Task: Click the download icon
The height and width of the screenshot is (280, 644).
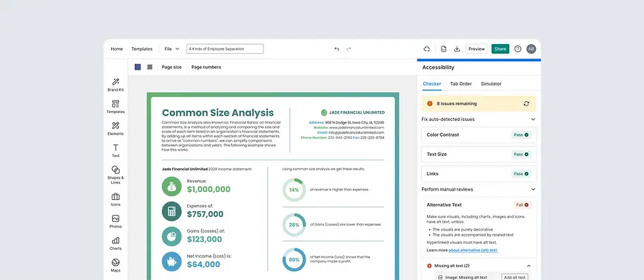Action: 457,49
